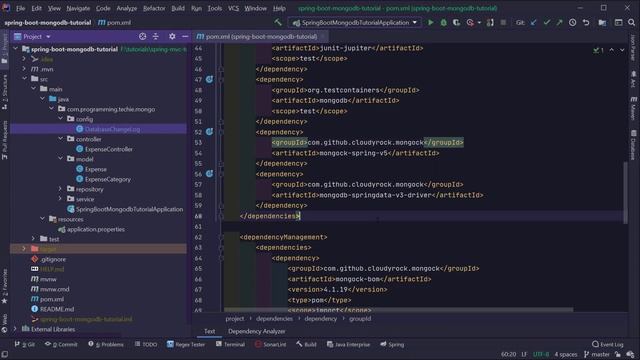Click Select Opened File target icon
The height and width of the screenshot is (360, 640).
pos(142,36)
